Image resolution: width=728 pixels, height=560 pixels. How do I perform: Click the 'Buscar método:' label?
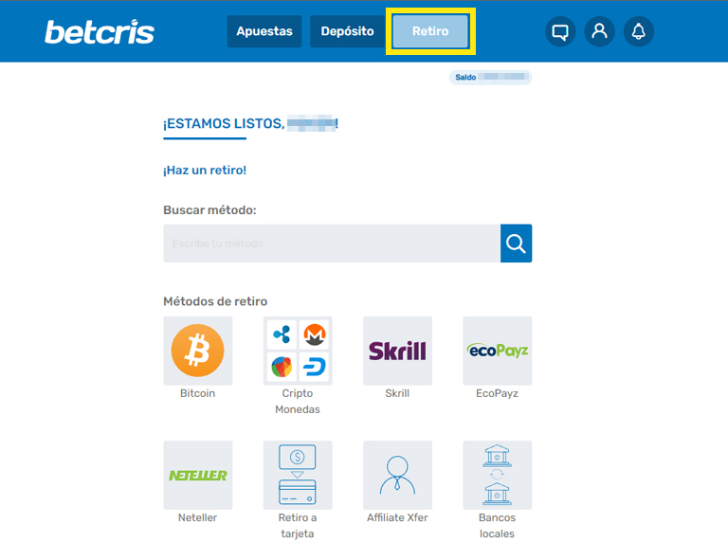tap(209, 210)
